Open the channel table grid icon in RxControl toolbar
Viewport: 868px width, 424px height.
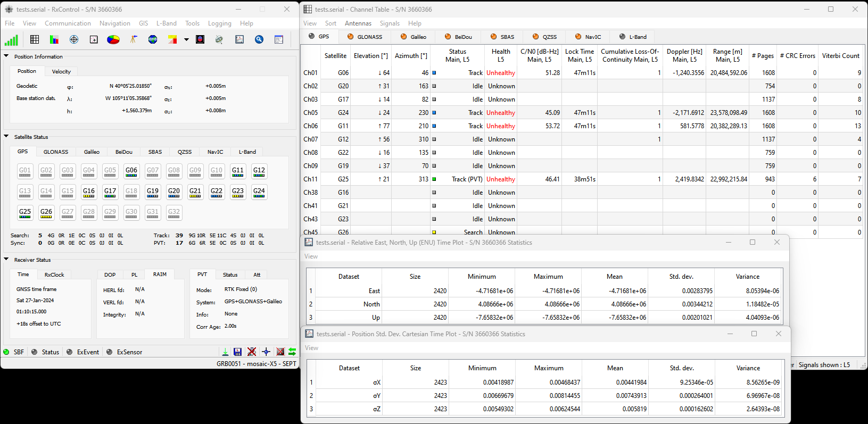click(x=35, y=39)
